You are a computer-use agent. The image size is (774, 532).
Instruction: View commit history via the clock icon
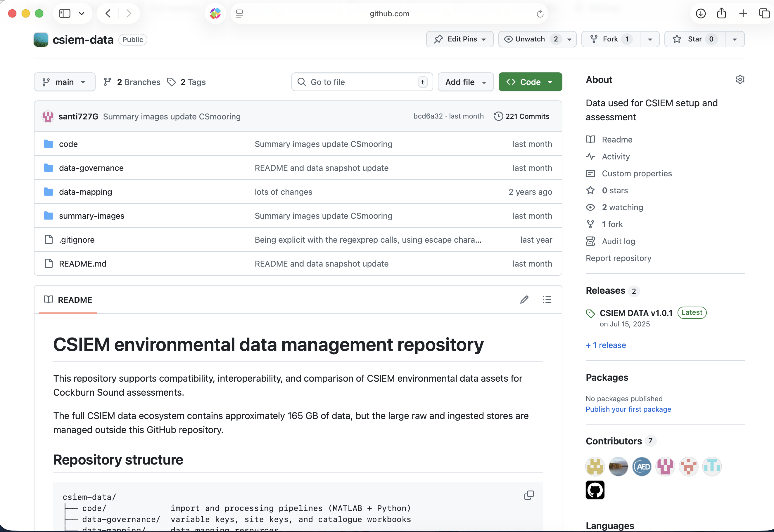[498, 116]
